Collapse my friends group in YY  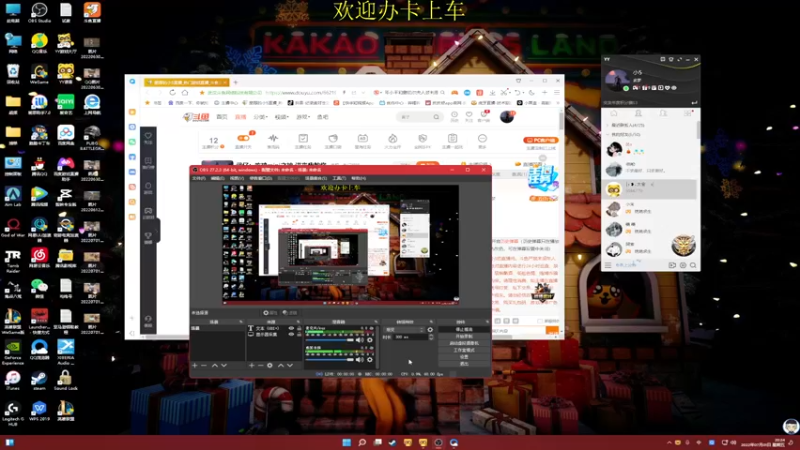[608, 135]
